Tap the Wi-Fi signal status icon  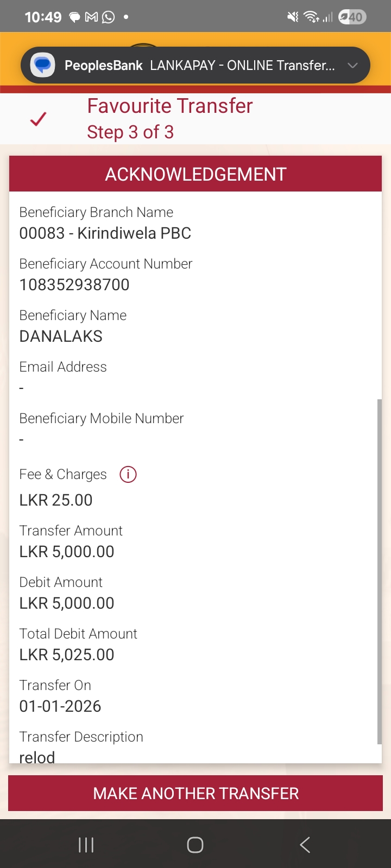(x=311, y=17)
